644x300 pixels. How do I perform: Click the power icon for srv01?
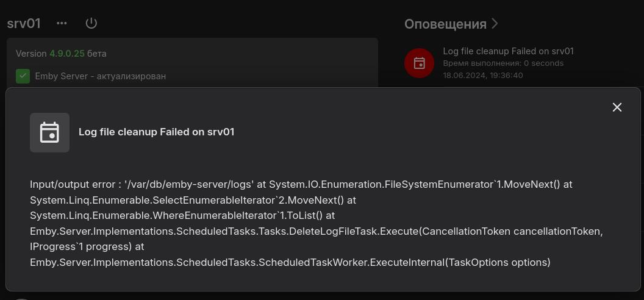click(x=91, y=23)
